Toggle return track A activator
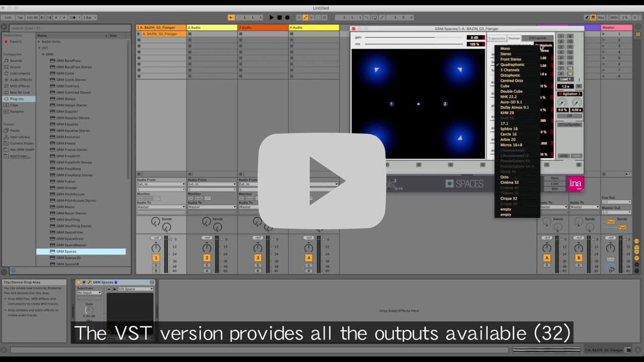This screenshot has width=644, height=362. (x=547, y=258)
